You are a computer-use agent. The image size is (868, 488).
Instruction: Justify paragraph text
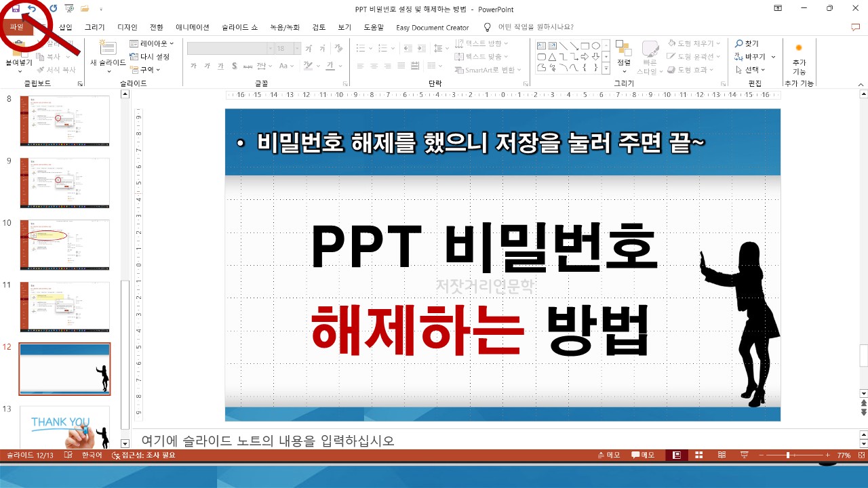point(401,66)
